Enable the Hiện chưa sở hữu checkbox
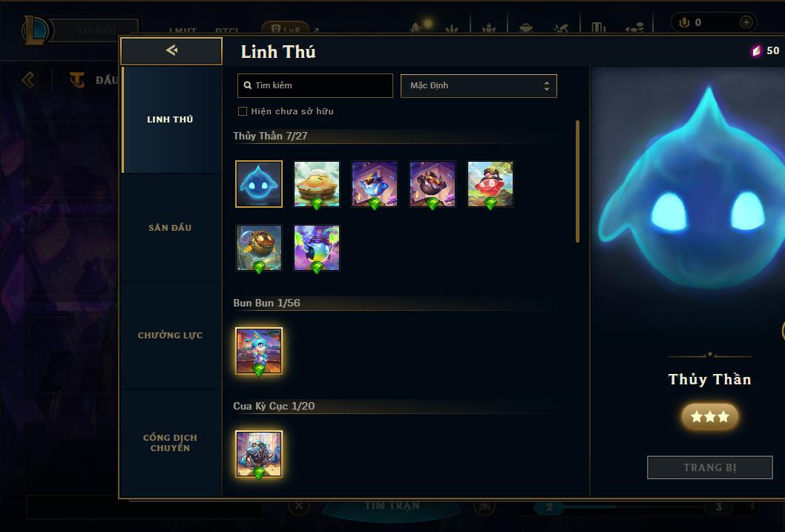785x532 pixels. [x=243, y=111]
